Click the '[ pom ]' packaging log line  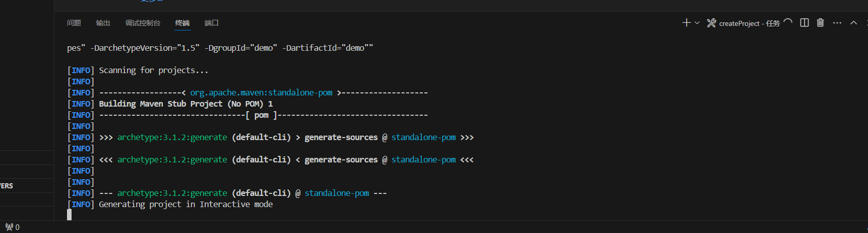248,115
